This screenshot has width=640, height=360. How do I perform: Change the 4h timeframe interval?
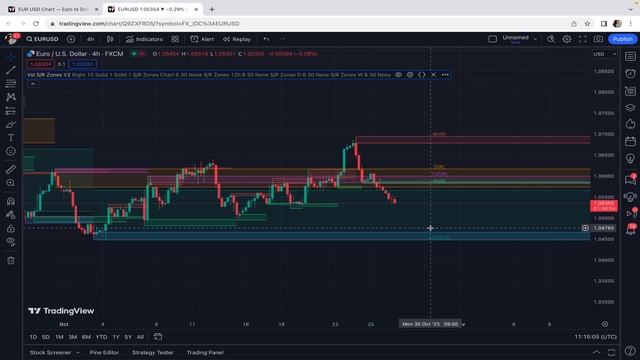(x=91, y=39)
